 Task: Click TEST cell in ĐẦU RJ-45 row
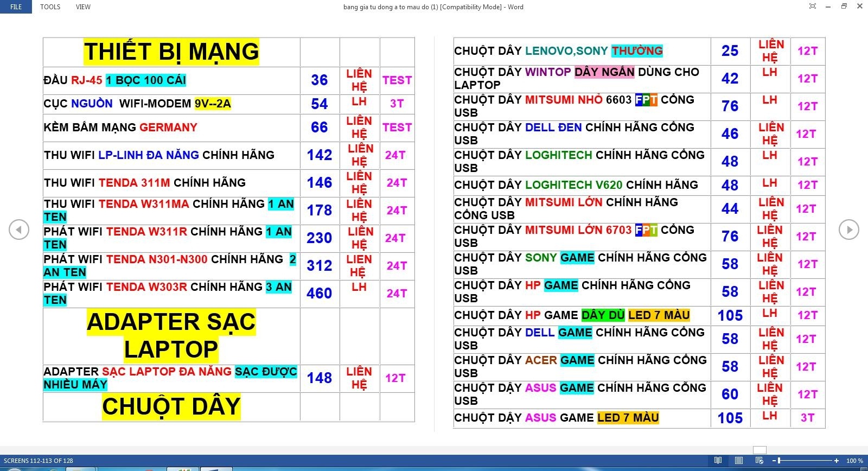[x=397, y=80]
